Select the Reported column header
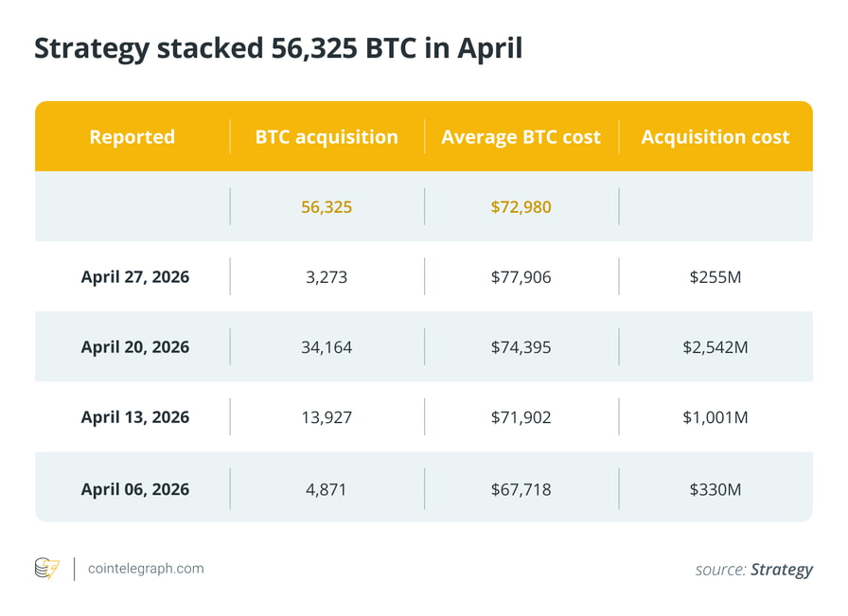This screenshot has height=616, width=848. tap(132, 137)
